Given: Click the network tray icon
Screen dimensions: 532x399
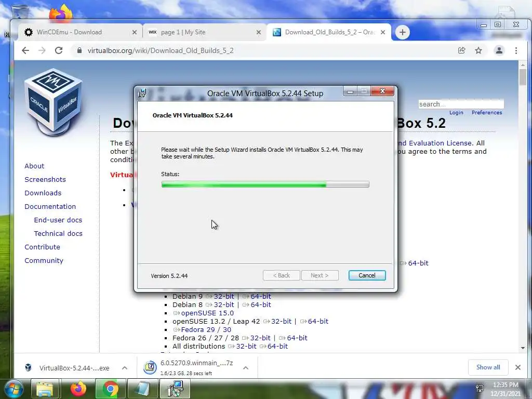Looking at the screenshot, I should pyautogui.click(x=480, y=389).
